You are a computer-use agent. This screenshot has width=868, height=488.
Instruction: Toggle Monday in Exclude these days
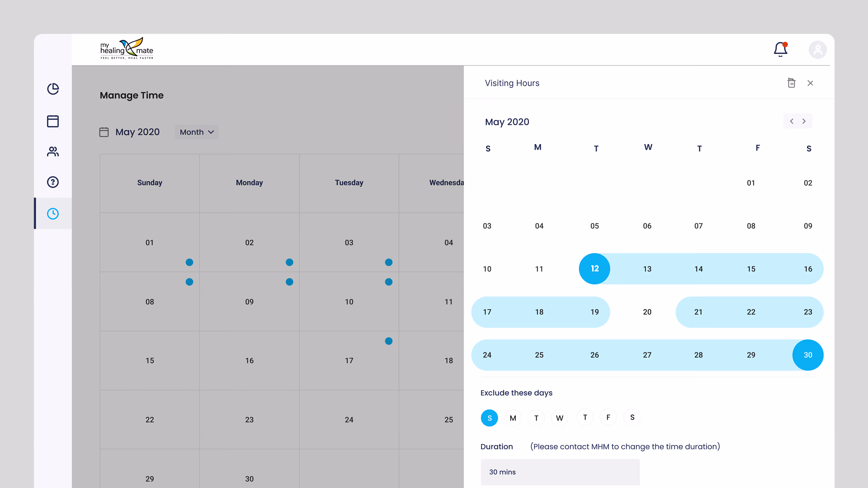coord(513,418)
